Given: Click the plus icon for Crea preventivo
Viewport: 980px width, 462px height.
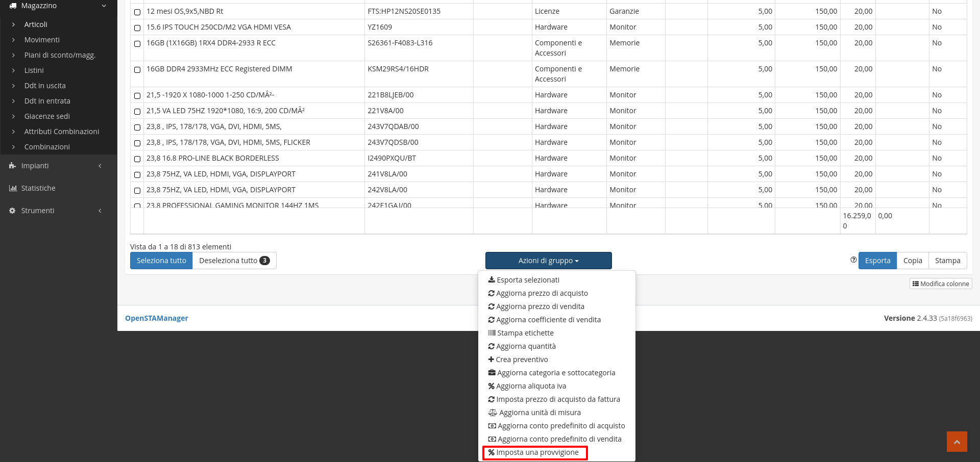Looking at the screenshot, I should 491,360.
